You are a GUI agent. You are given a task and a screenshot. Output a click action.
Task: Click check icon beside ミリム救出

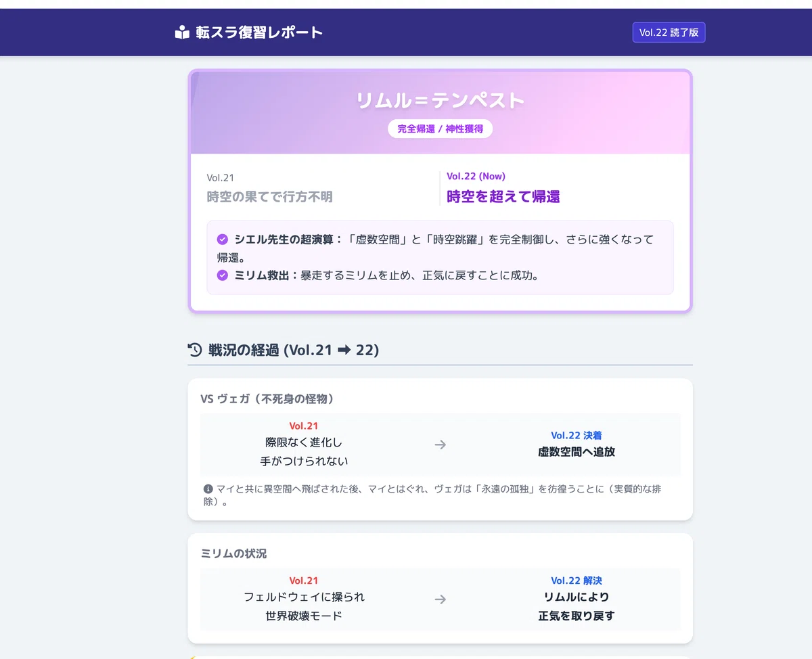click(222, 275)
